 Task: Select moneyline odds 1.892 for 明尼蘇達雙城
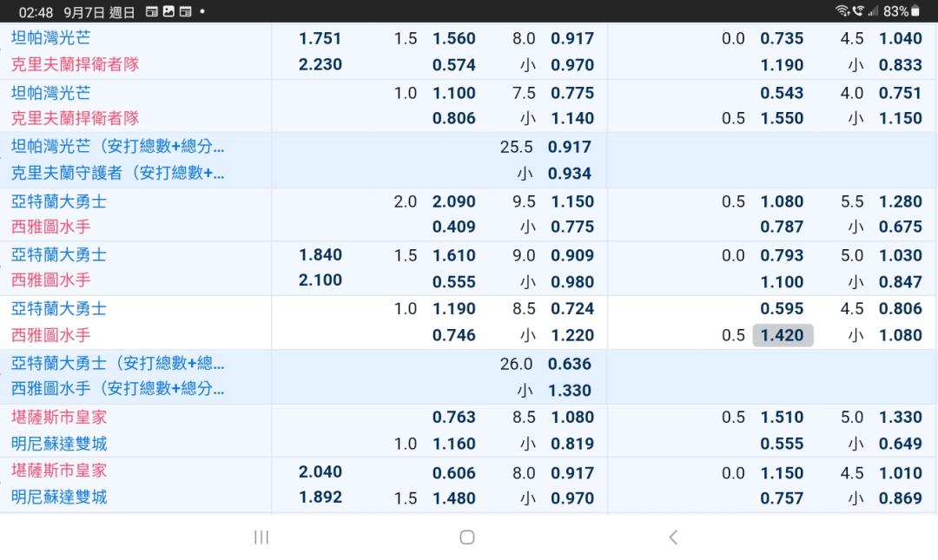click(x=320, y=497)
